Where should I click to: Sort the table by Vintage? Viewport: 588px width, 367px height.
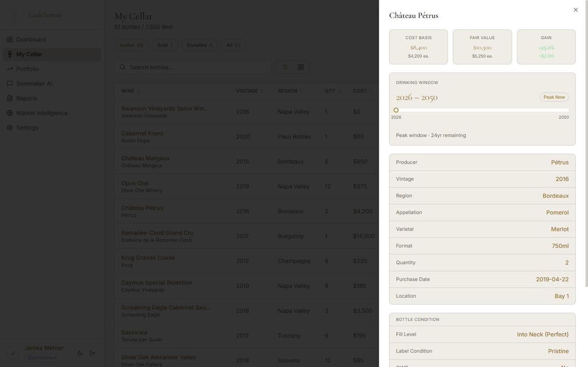[x=250, y=91]
